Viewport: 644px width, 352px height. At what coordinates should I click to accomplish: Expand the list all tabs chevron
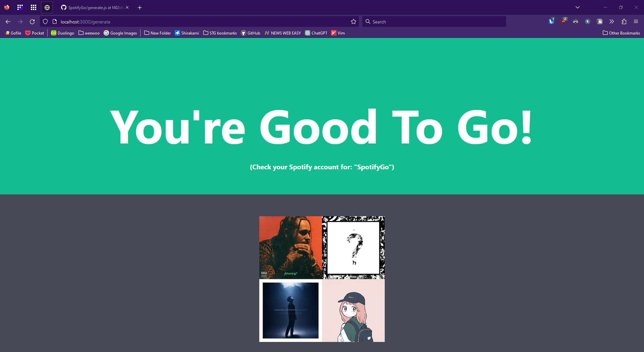point(578,7)
